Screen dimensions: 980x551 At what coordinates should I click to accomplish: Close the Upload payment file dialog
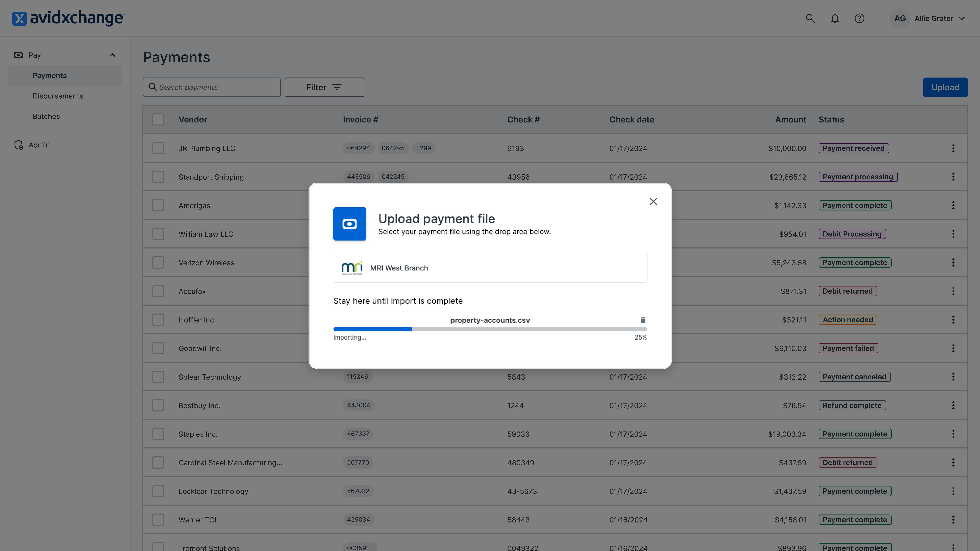pyautogui.click(x=653, y=202)
